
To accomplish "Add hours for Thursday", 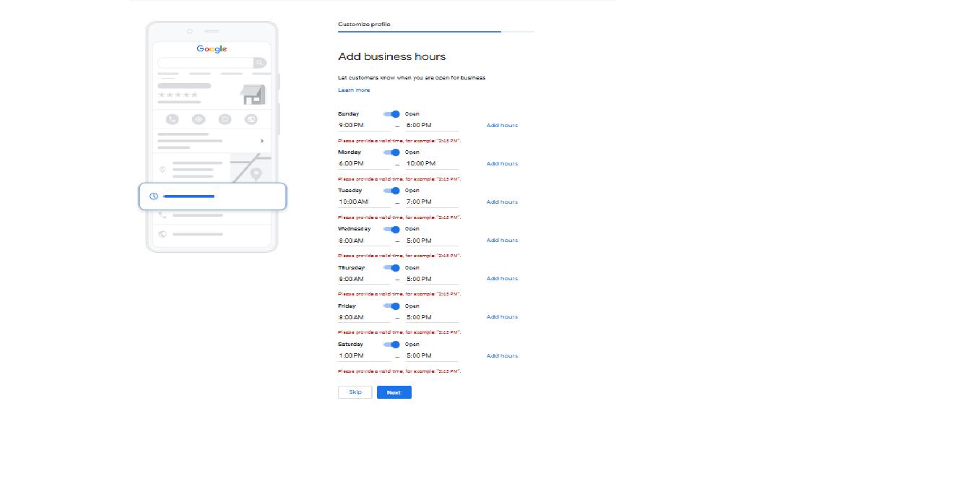I will [x=502, y=279].
